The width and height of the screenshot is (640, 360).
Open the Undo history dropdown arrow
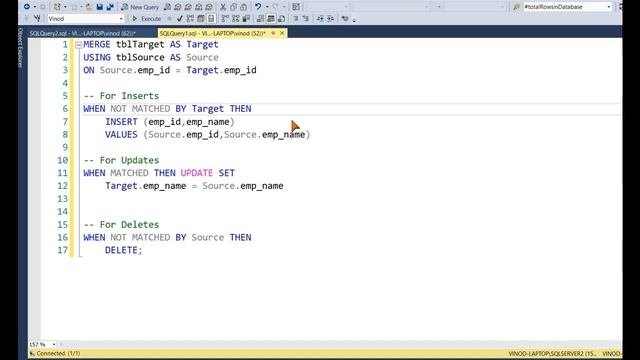pos(267,7)
